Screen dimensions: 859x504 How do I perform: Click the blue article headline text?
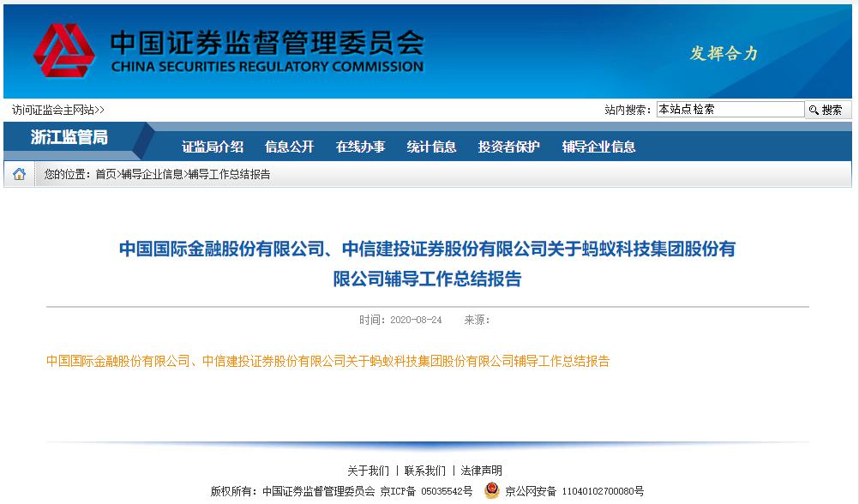coord(427,263)
